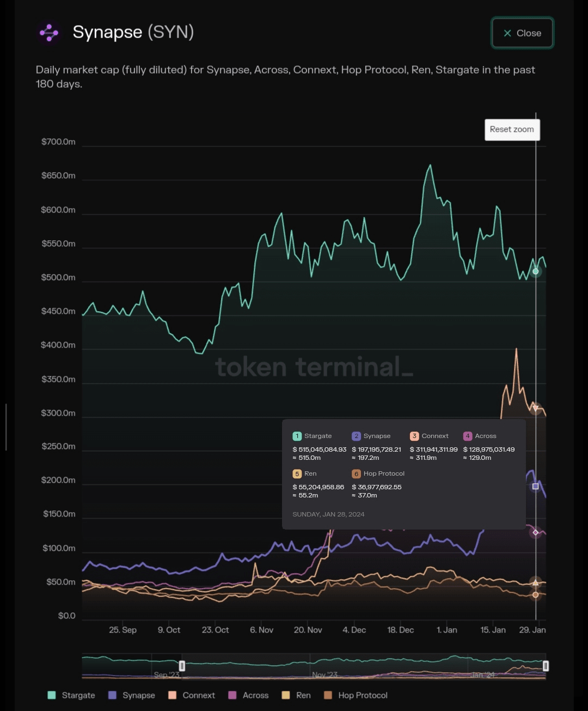Hide the Synapse series via the legend

pos(132,695)
